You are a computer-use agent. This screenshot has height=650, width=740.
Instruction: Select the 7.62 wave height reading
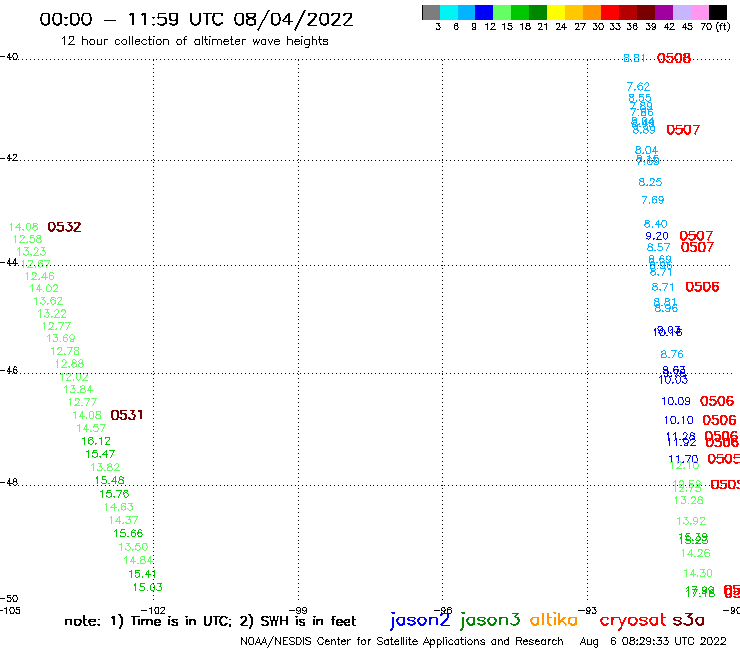pos(638,87)
